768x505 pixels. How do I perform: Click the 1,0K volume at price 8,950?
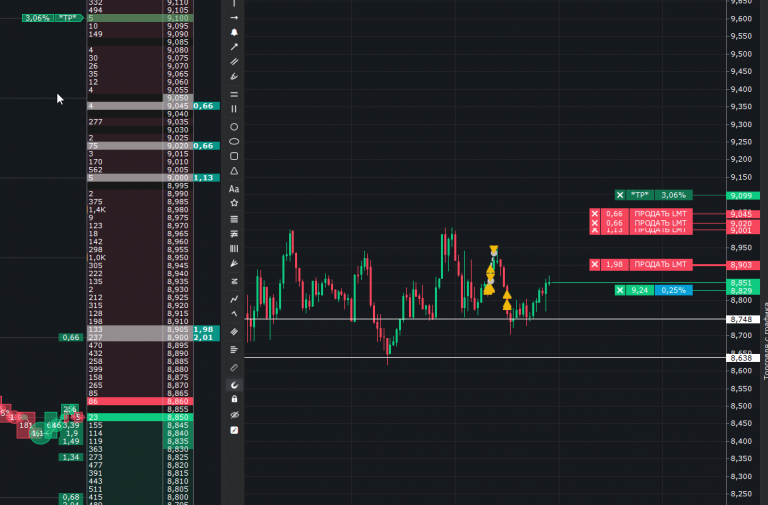coord(97,258)
